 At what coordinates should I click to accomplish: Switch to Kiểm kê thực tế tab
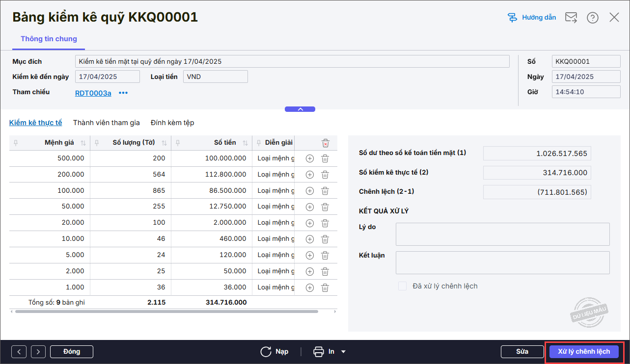coord(36,123)
